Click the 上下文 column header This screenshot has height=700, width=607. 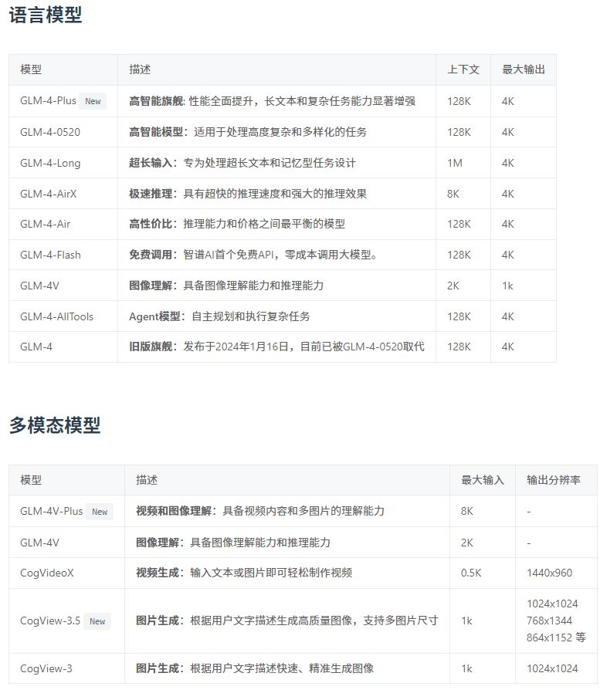click(x=463, y=69)
